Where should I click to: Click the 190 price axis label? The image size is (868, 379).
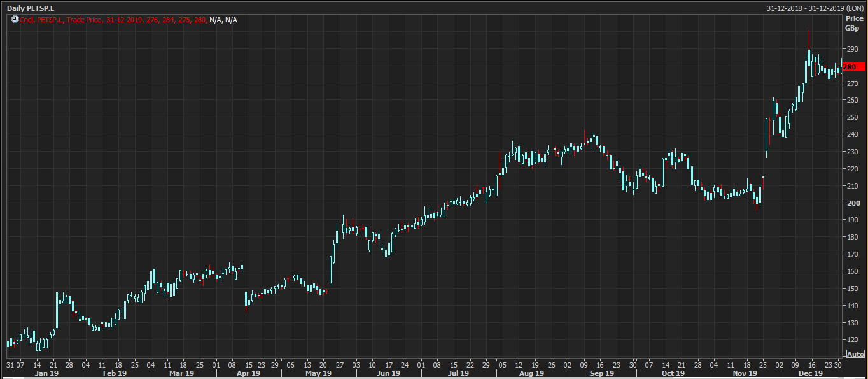click(853, 220)
